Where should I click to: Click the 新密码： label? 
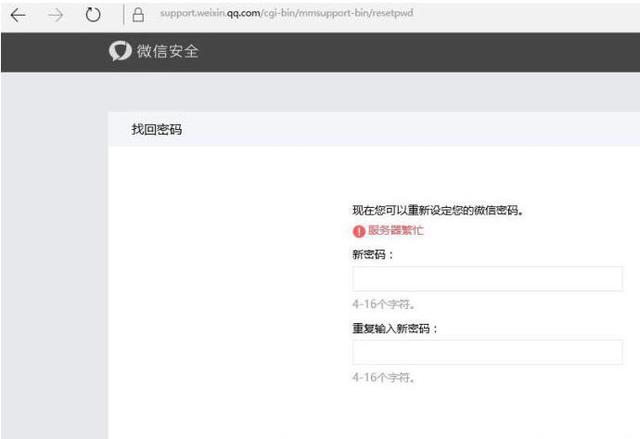pos(373,255)
